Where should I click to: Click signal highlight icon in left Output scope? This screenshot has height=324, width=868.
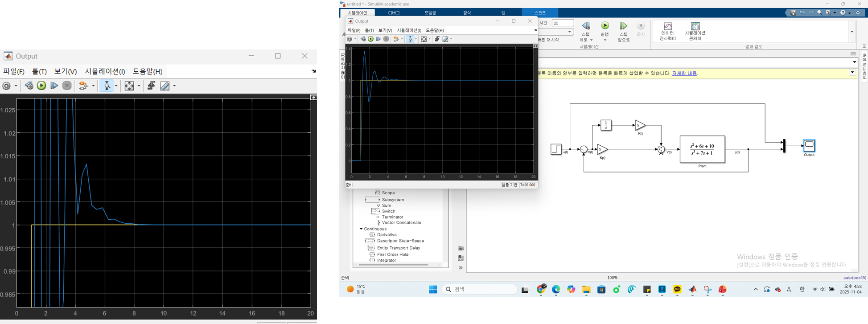(83, 86)
